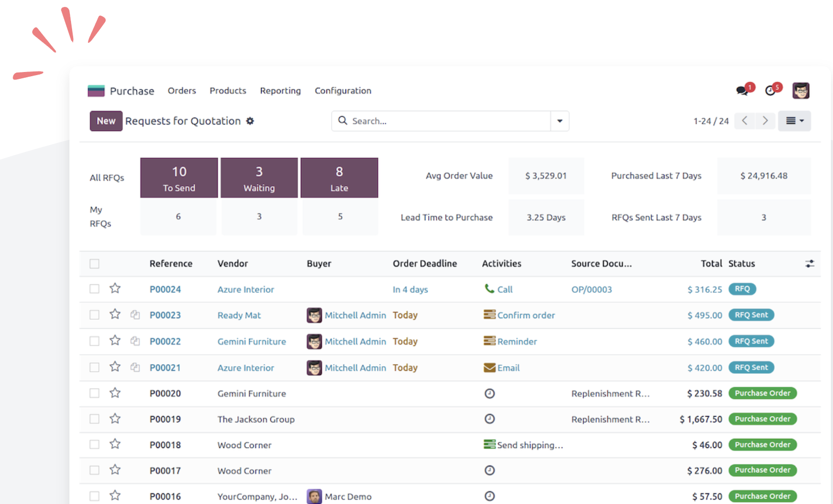
Task: Open the messages chat icon
Action: coord(742,91)
